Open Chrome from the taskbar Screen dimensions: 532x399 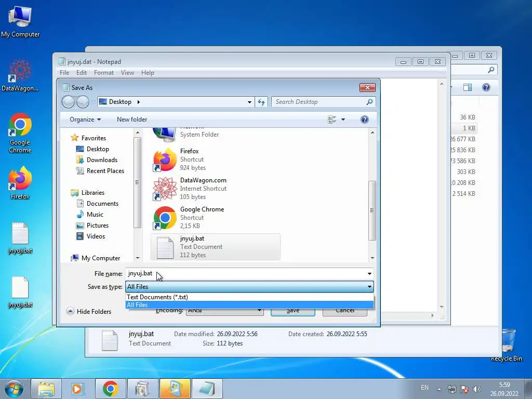coord(110,389)
